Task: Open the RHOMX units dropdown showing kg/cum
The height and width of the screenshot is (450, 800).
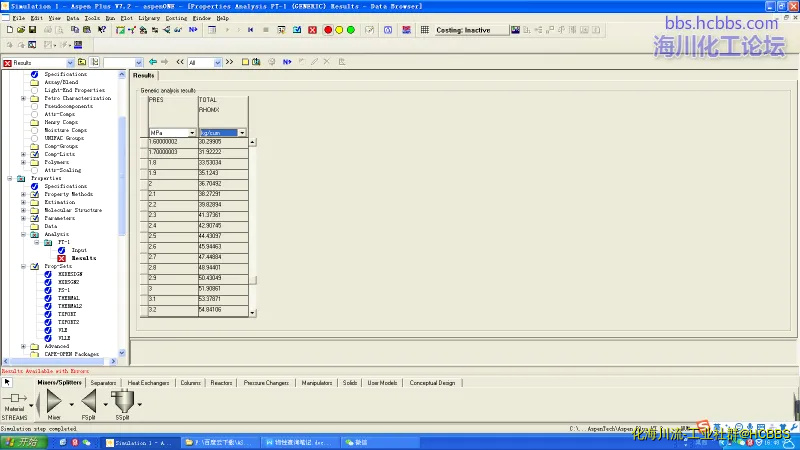Action: [242, 133]
